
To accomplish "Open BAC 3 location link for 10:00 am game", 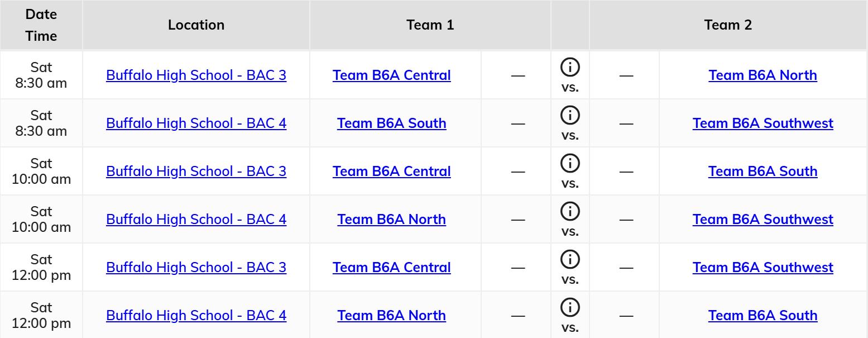I will pos(196,171).
